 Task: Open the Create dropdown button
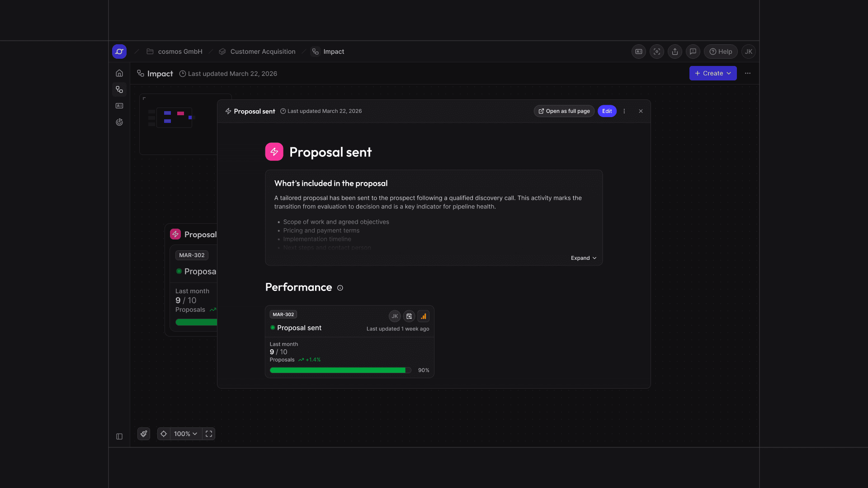[713, 73]
